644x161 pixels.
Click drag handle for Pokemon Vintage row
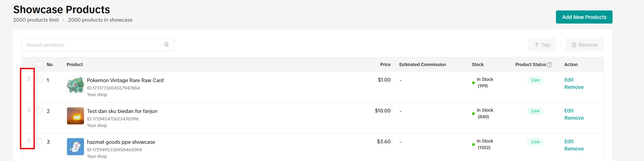pos(29,79)
